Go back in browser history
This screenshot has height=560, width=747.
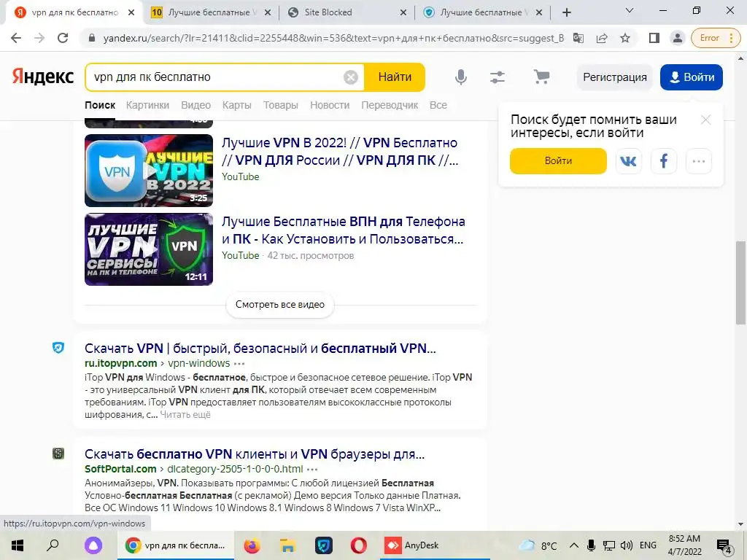16,38
